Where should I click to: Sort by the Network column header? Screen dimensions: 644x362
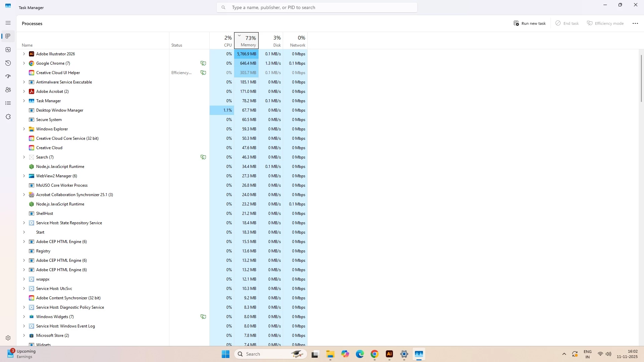(x=295, y=41)
